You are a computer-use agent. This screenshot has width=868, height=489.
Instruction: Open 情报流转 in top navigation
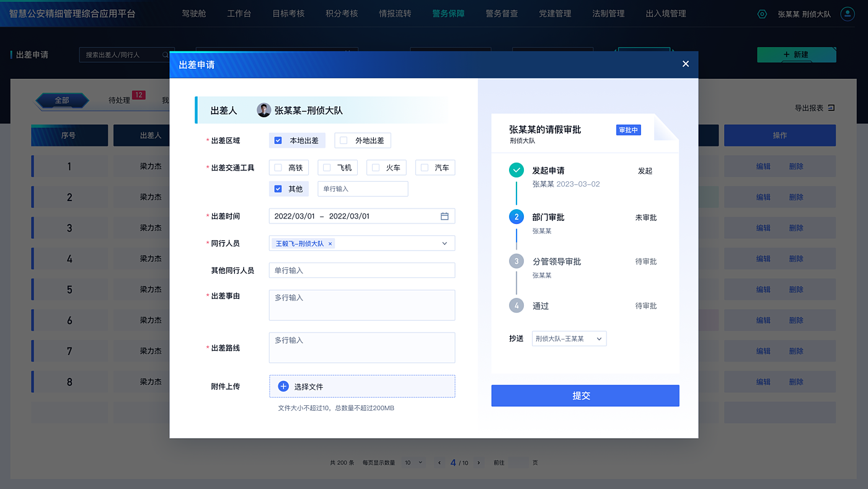pyautogui.click(x=395, y=14)
